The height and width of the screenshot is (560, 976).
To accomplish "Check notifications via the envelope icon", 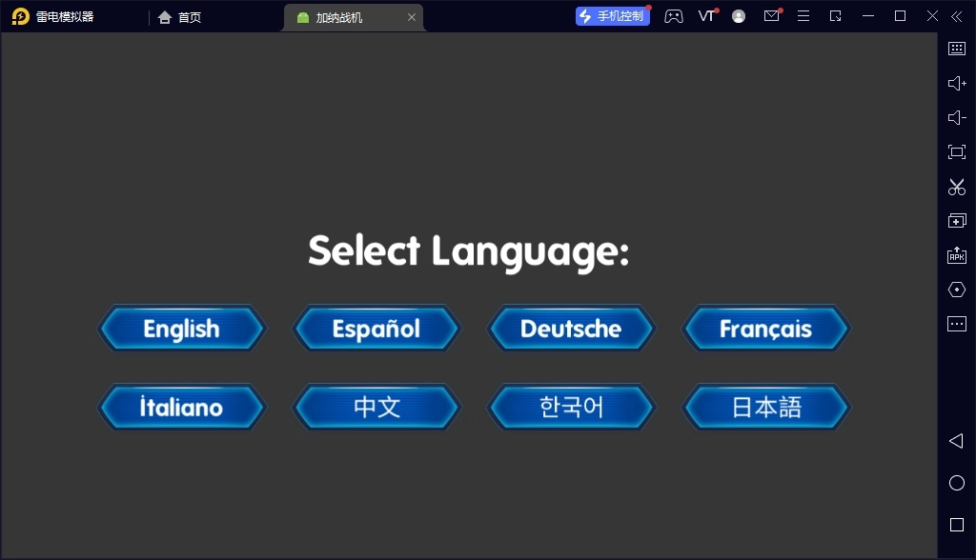I will point(771,16).
